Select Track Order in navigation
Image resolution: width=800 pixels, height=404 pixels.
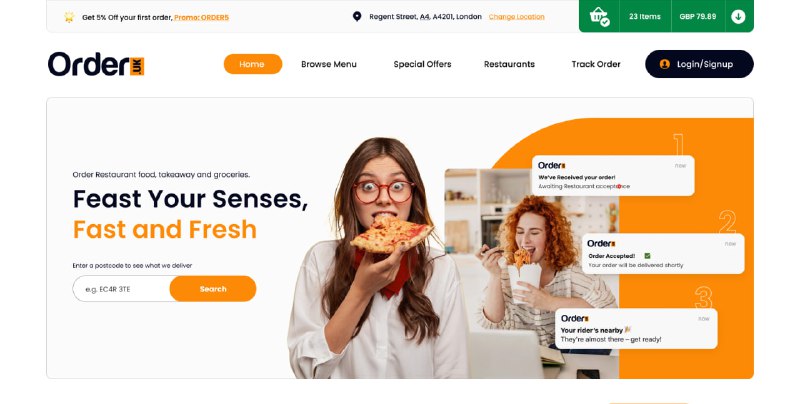(x=596, y=64)
